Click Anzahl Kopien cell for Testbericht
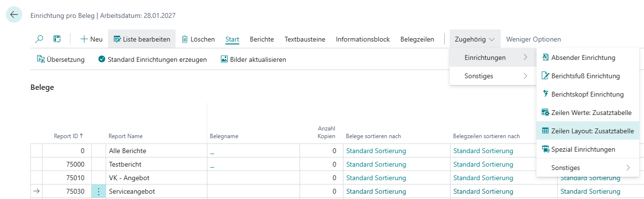 point(321,164)
